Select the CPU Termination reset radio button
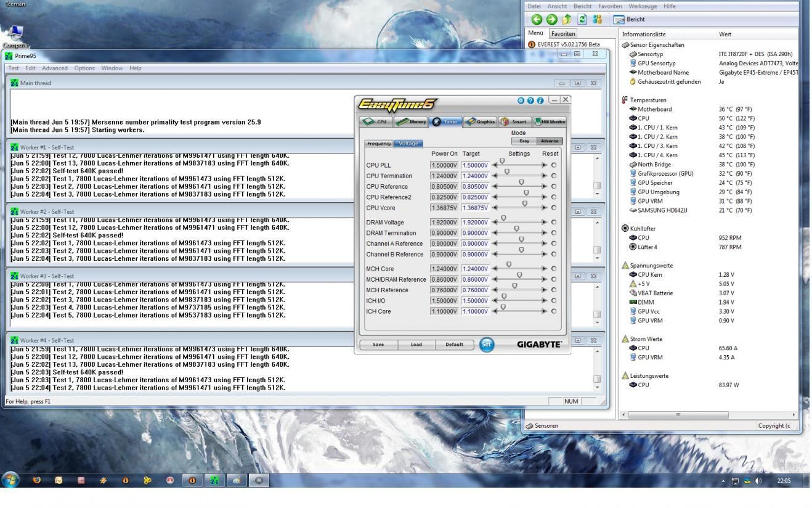Screen dimensions: 812x508 click(554, 176)
